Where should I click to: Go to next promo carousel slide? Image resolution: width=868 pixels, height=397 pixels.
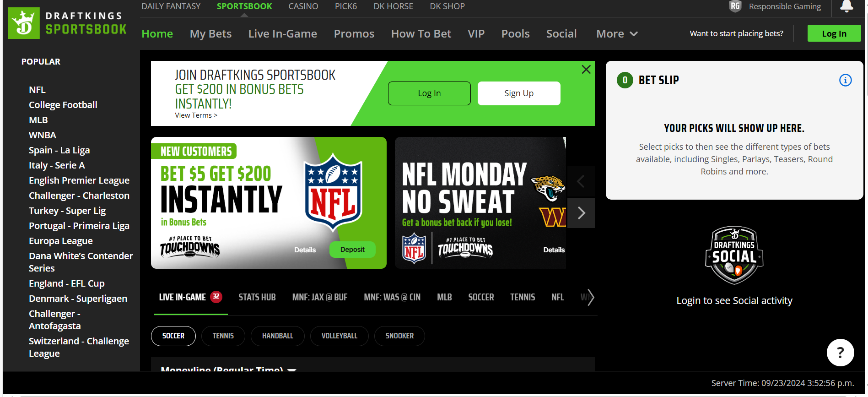point(581,213)
